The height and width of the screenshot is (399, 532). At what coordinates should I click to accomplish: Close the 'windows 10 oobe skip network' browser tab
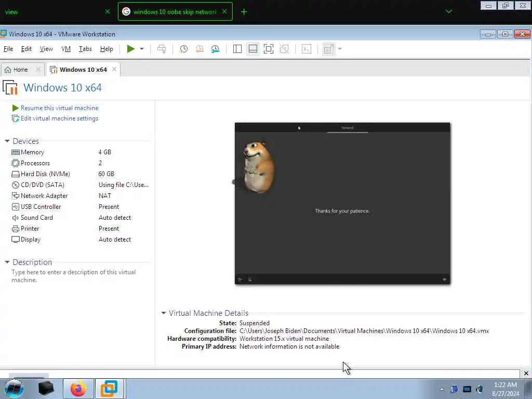(x=224, y=11)
